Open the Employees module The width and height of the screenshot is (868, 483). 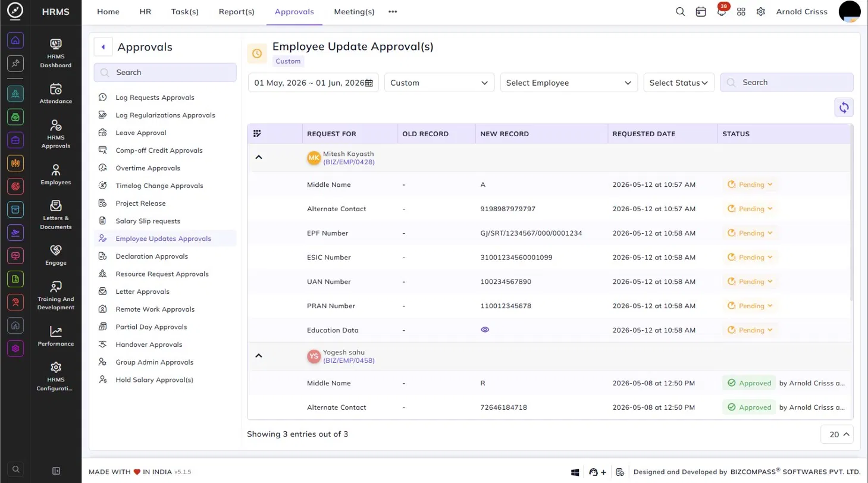(x=56, y=175)
